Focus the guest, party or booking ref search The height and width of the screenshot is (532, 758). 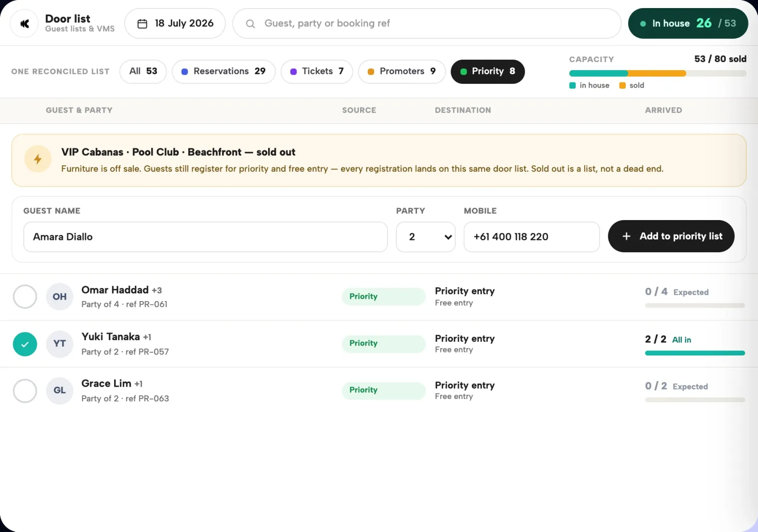426,24
